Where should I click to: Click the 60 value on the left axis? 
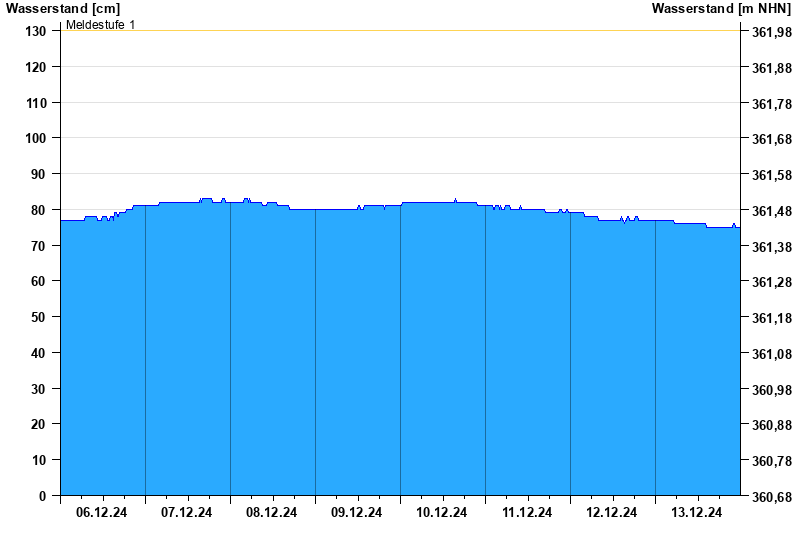[38, 281]
